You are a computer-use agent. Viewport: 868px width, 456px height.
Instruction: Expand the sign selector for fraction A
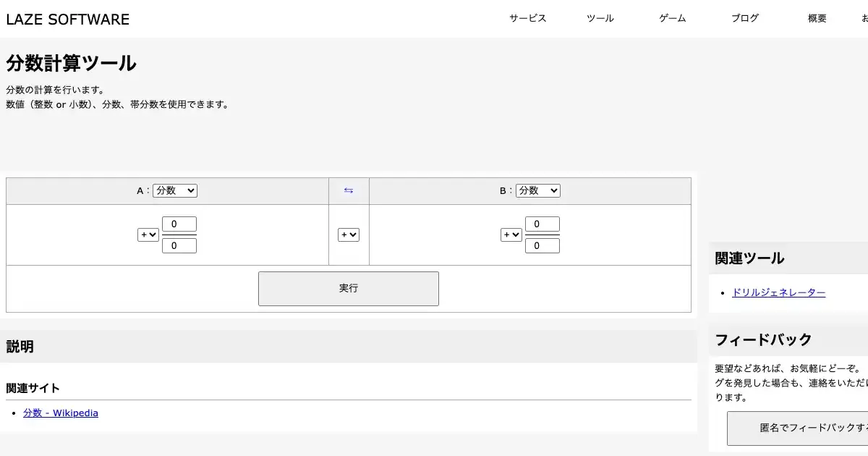click(x=148, y=235)
